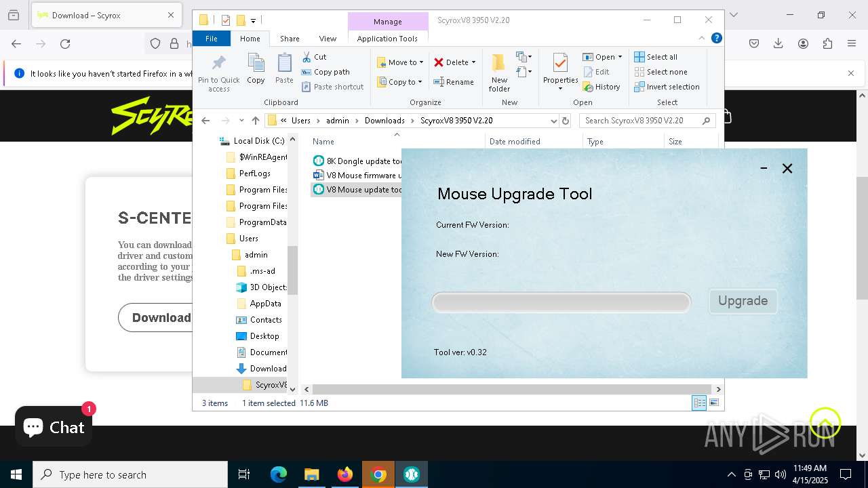Click the Copy ribbon icon

pyautogui.click(x=256, y=68)
